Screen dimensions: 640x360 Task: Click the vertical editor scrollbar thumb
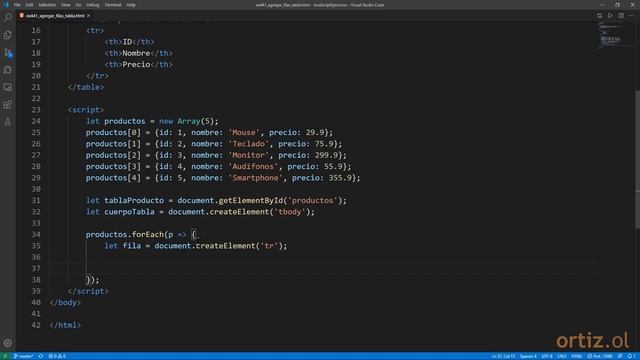coord(638,159)
